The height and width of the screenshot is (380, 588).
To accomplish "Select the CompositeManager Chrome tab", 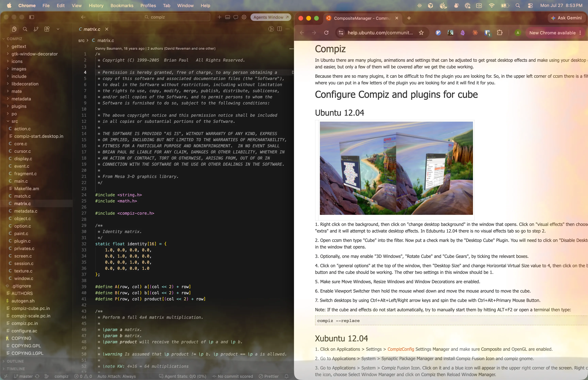I will [362, 18].
